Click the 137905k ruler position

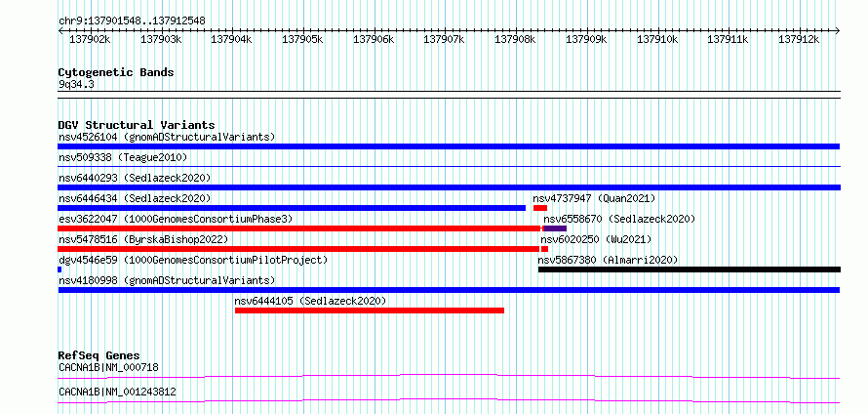pos(302,39)
